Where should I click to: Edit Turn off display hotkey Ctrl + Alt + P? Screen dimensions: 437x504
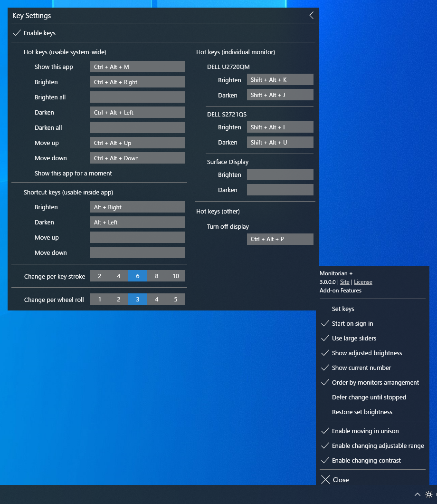click(280, 239)
